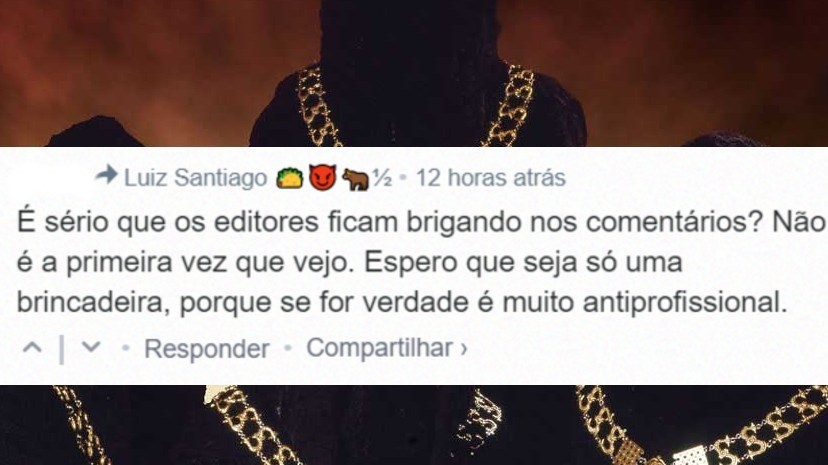This screenshot has width=828, height=465.
Task: Open Luiz Santiago's profile name
Action: (x=195, y=178)
